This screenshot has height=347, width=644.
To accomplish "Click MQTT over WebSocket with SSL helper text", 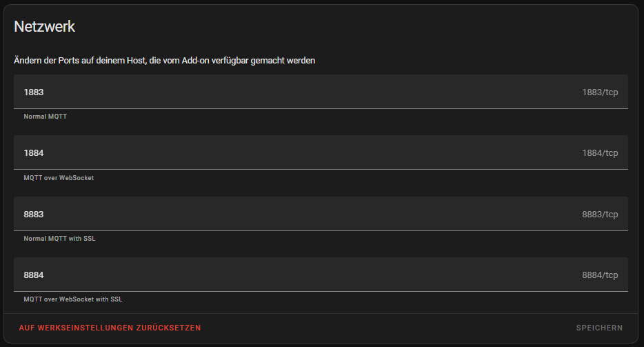I will coord(73,299).
